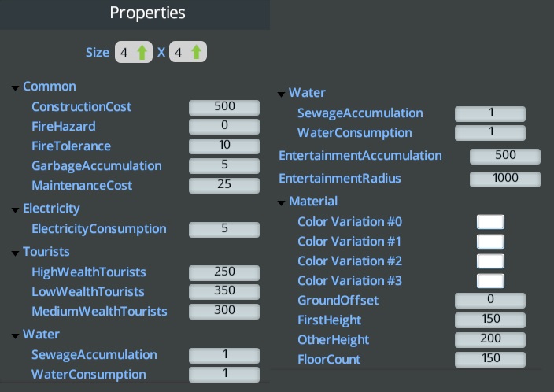Select the MaintenanceCost value field
The height and width of the screenshot is (392, 554).
pos(224,186)
